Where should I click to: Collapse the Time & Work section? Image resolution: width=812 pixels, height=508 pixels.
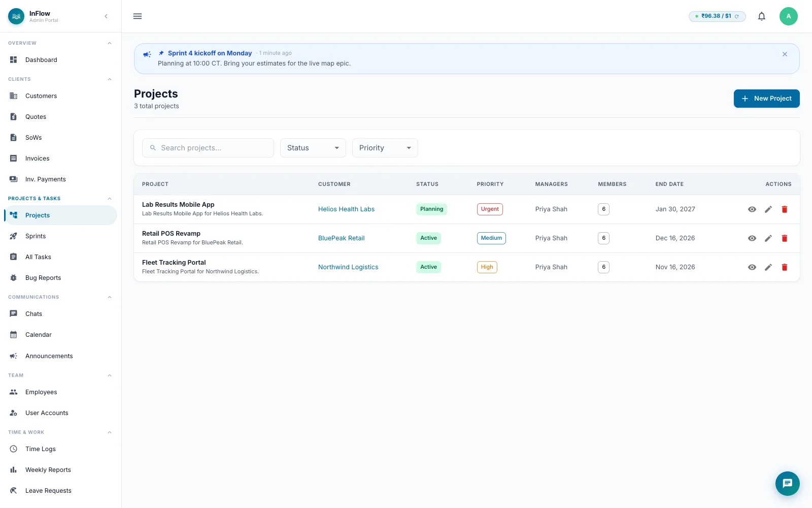[110, 432]
